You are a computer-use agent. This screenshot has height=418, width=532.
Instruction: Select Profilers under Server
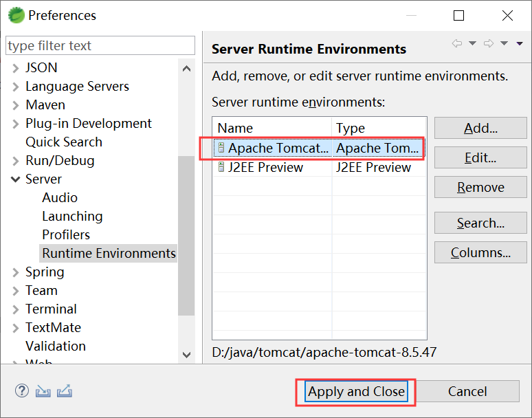66,235
